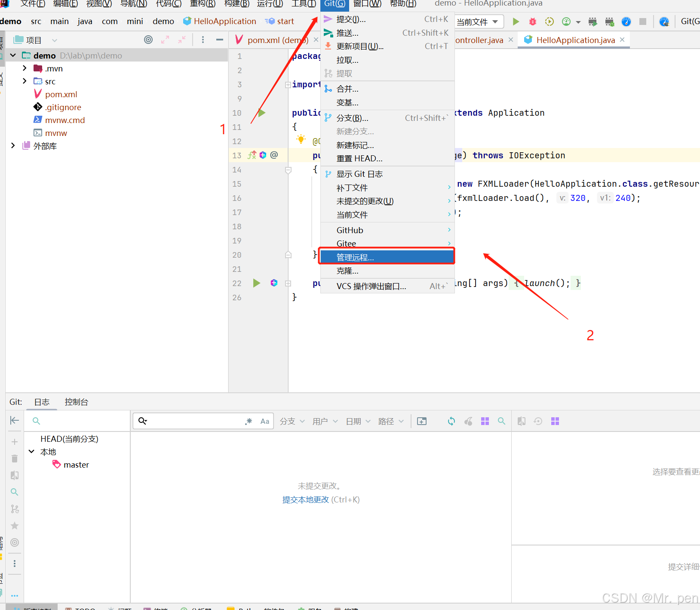Click the blue speedometer icon in toolbar

[626, 22]
